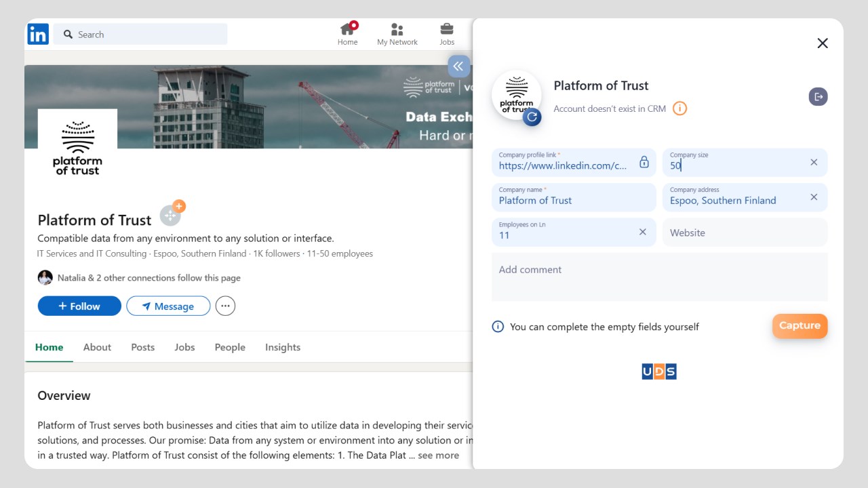868x488 pixels.
Task: Click the refresh icon on company logo
Action: click(532, 117)
